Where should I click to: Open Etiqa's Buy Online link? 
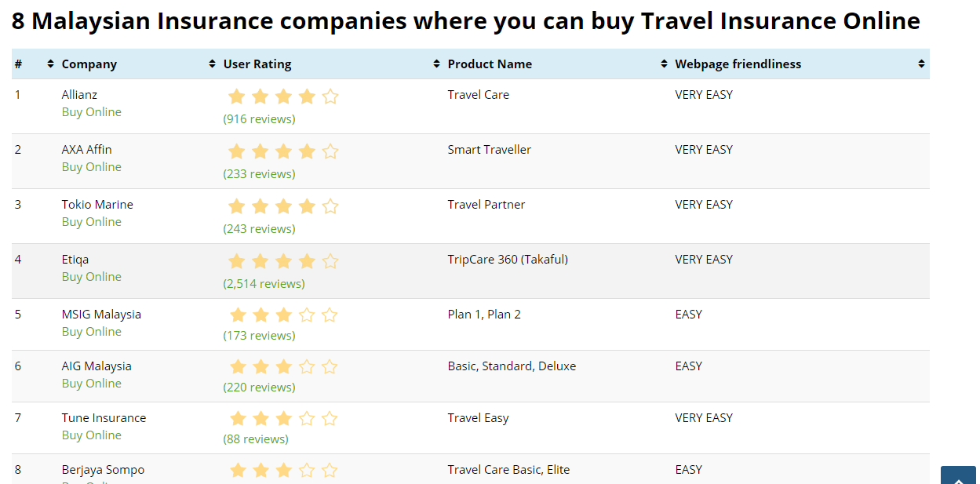pos(92,277)
